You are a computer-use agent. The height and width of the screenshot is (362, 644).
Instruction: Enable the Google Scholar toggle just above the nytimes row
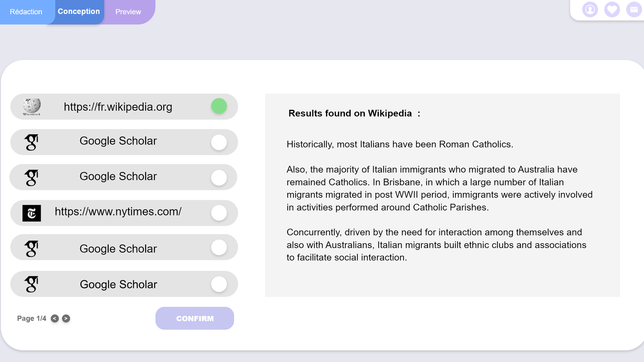tap(219, 178)
